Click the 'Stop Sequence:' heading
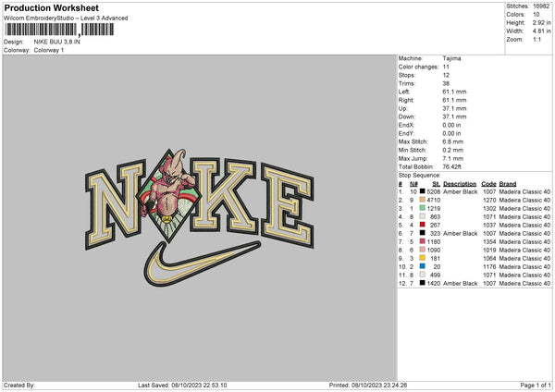The height and width of the screenshot is (392, 555). [x=419, y=176]
